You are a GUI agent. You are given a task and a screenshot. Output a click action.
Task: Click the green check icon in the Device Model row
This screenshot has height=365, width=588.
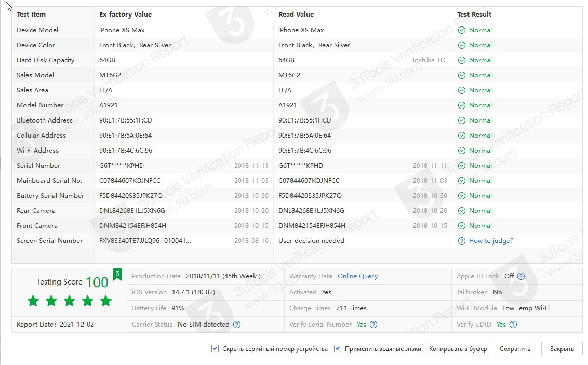[462, 30]
